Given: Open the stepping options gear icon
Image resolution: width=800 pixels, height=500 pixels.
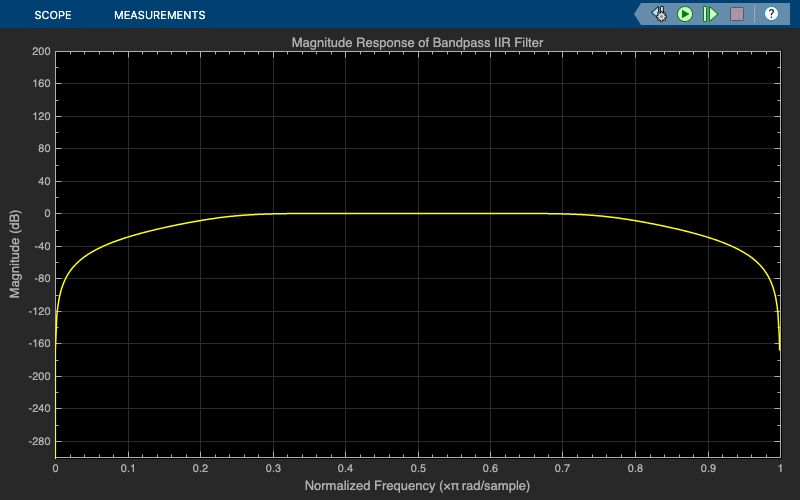Looking at the screenshot, I should [660, 14].
